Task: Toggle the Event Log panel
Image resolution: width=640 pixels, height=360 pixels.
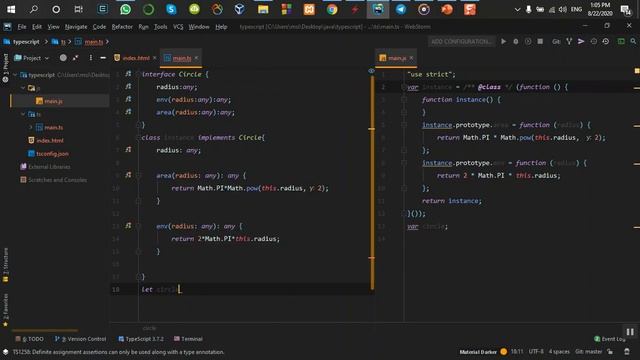Action: pyautogui.click(x=609, y=339)
